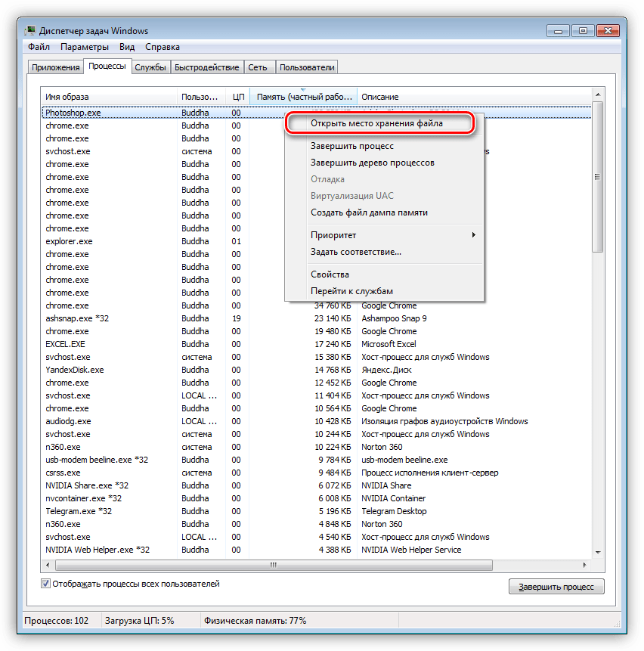Choose Задать соответствие... entry
This screenshot has width=644, height=651.
tap(384, 252)
